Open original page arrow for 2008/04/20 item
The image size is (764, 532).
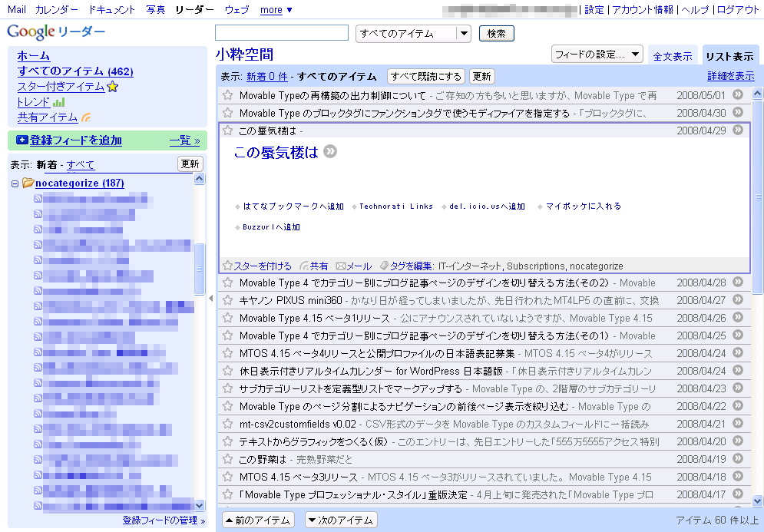[738, 441]
